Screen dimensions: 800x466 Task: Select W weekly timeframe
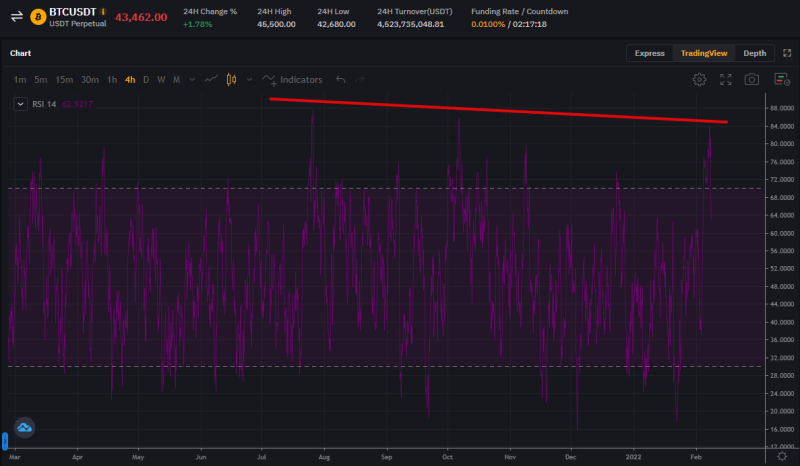click(161, 80)
